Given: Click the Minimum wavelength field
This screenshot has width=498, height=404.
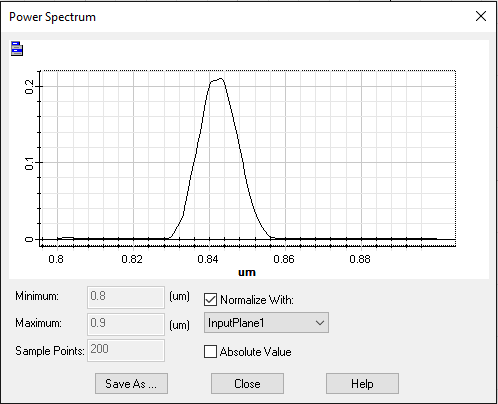Looking at the screenshot, I should (x=126, y=297).
